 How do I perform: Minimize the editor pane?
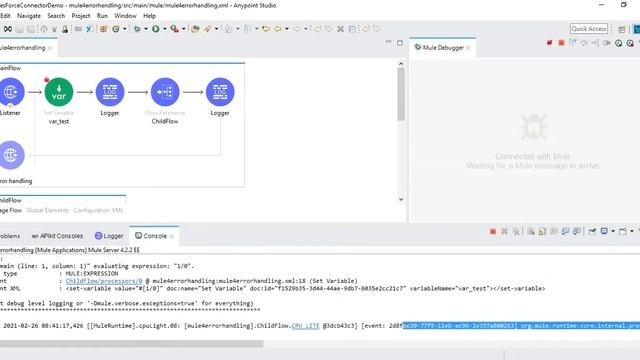coord(389,42)
